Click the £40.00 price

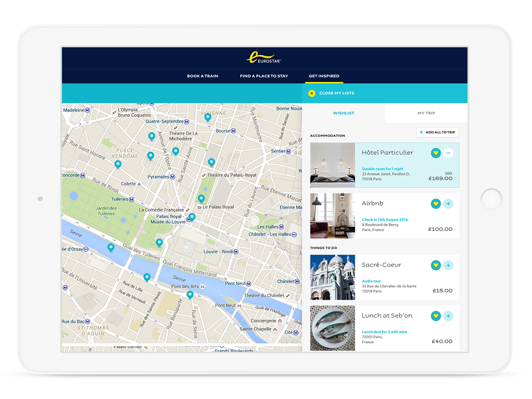442,341
